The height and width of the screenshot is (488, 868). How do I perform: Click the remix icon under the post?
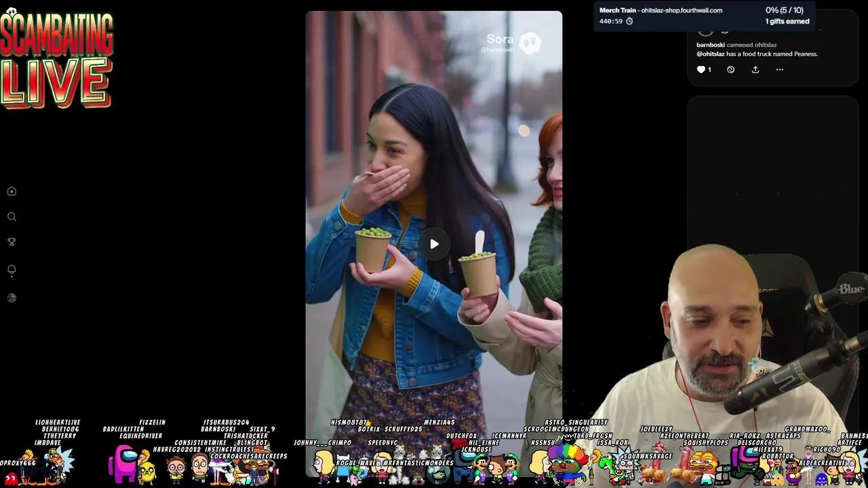tap(730, 69)
